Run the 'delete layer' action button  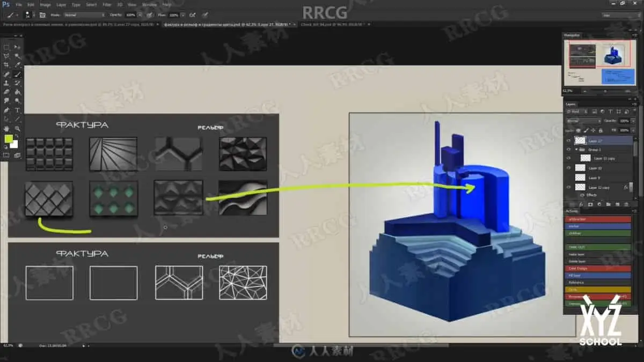[x=598, y=261]
